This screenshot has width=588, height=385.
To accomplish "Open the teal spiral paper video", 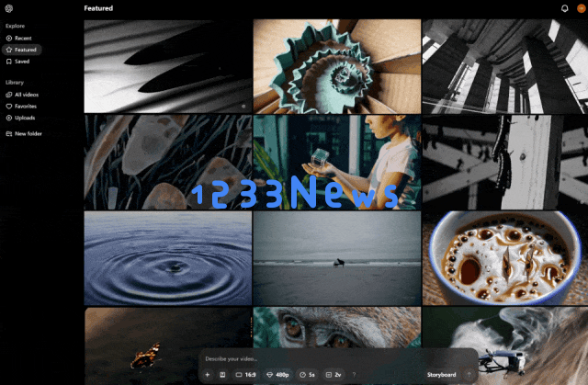I will (x=337, y=66).
